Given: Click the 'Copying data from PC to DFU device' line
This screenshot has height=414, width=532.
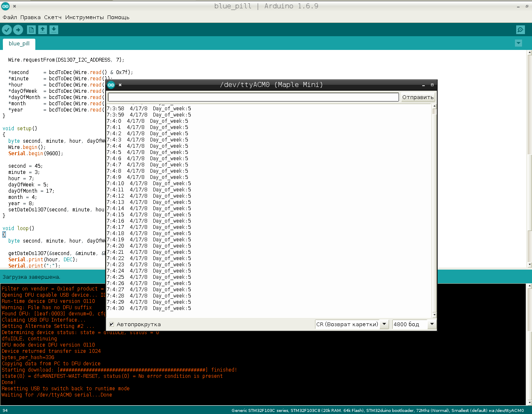Looking at the screenshot, I should pyautogui.click(x=51, y=364).
